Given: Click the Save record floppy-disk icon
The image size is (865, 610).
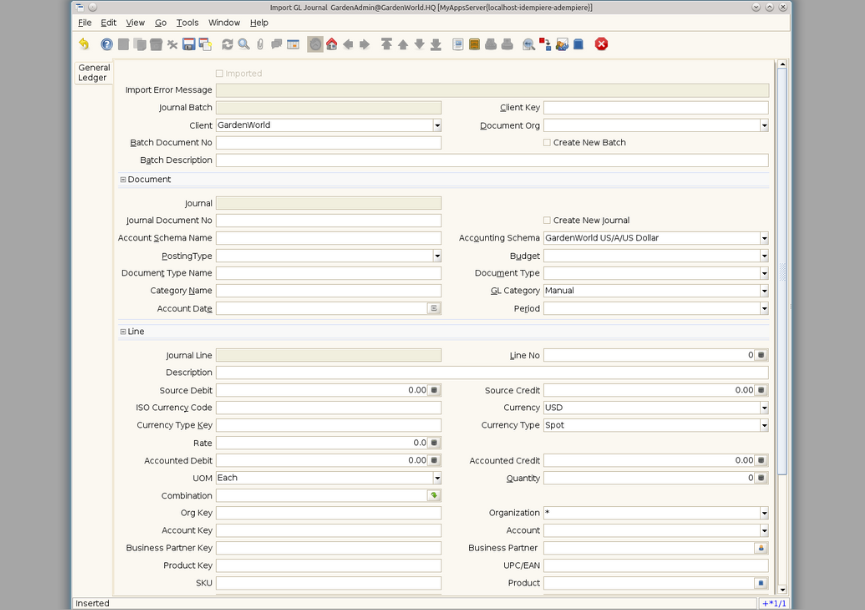Looking at the screenshot, I should pyautogui.click(x=189, y=44).
